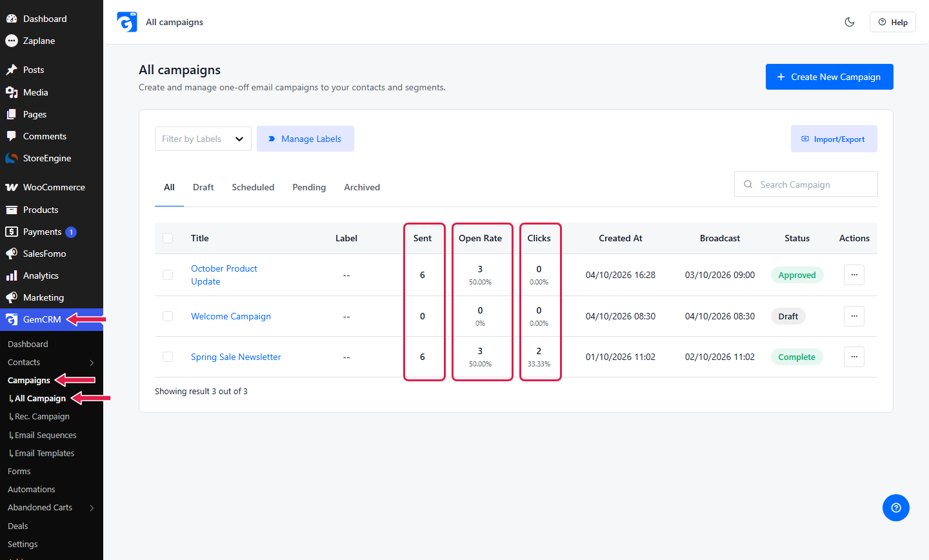The image size is (929, 560).
Task: Go to Rec. Campaign submenu item
Action: point(42,417)
